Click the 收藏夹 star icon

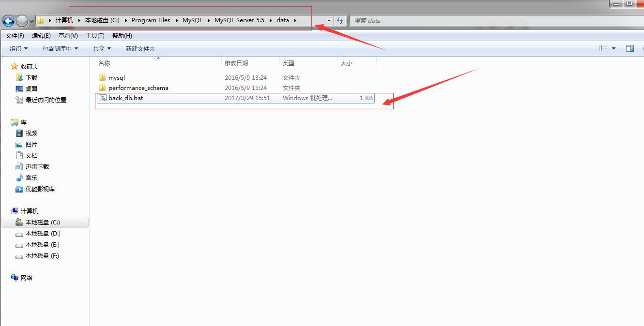[15, 66]
